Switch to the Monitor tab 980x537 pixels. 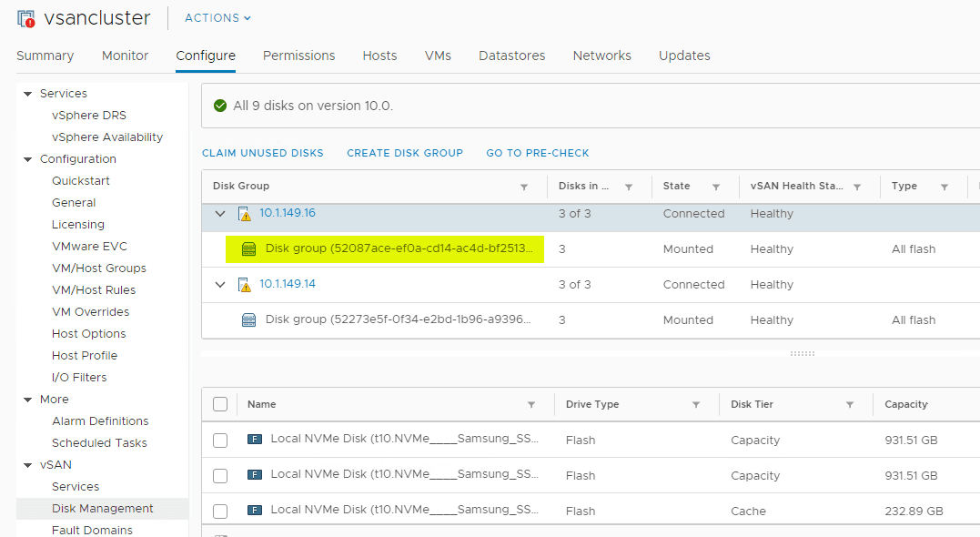pyautogui.click(x=125, y=56)
